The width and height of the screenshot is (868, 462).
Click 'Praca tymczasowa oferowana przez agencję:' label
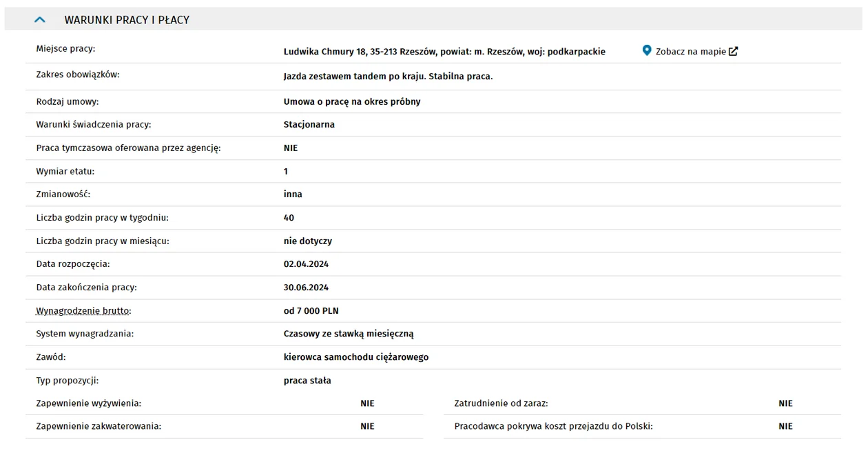[x=128, y=148]
